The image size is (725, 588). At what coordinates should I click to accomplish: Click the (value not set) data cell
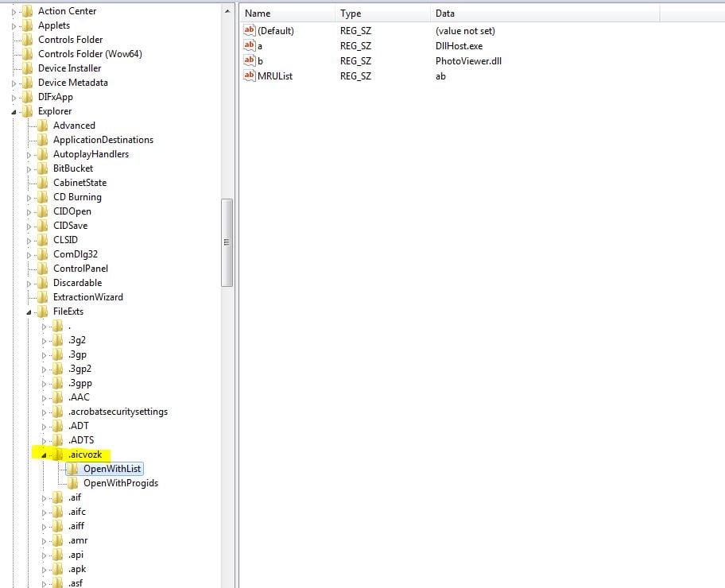465,31
